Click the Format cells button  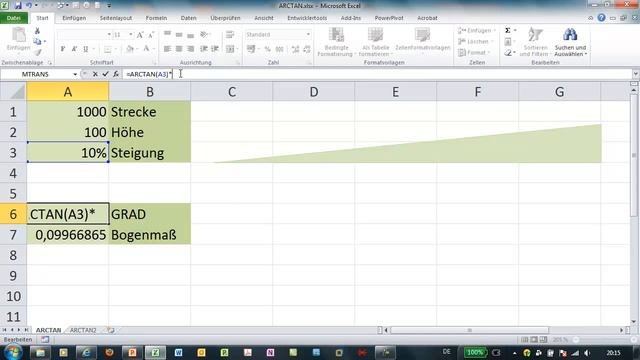pos(475,53)
